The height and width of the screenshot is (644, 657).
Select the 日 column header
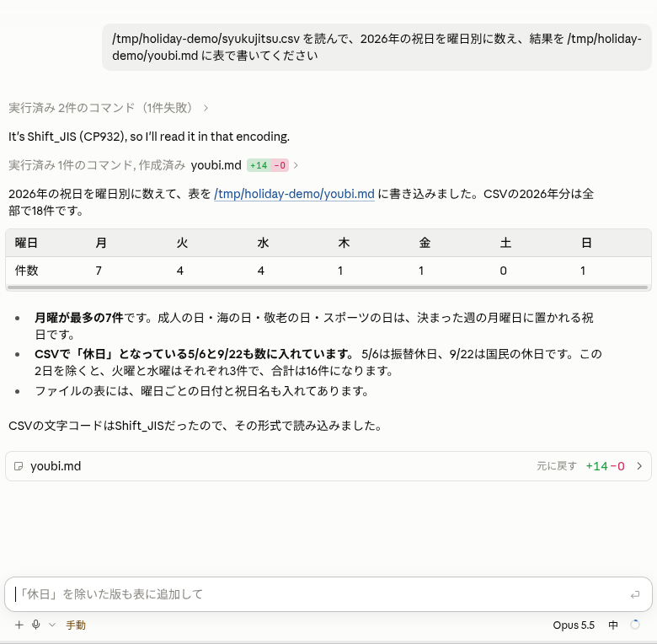click(x=586, y=243)
